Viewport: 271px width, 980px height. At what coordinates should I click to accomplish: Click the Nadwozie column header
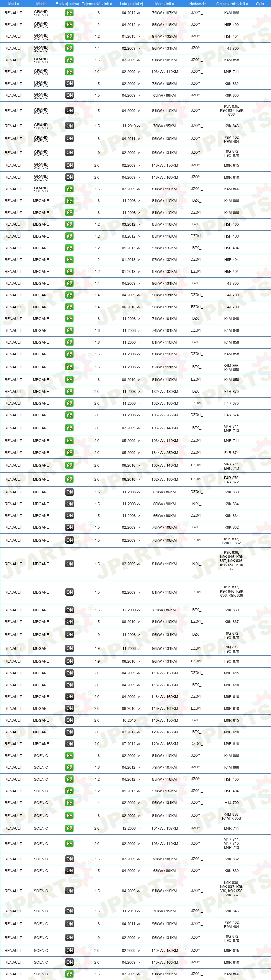tap(197, 4)
